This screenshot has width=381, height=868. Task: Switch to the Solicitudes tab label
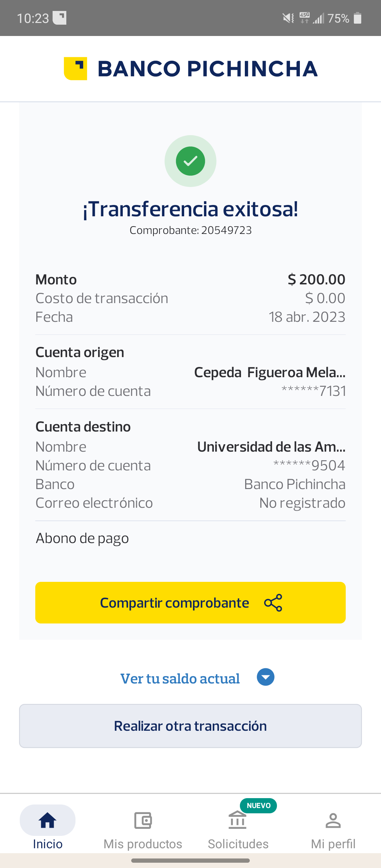238,844
